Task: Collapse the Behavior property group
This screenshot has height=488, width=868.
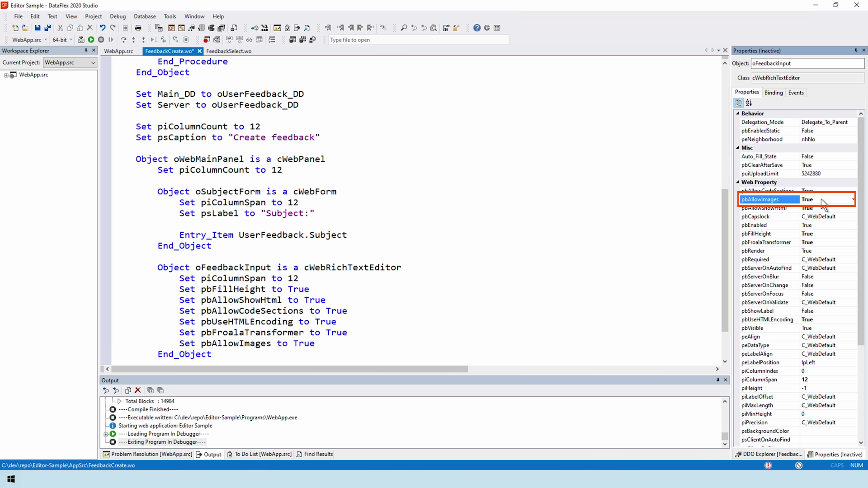Action: tap(738, 113)
